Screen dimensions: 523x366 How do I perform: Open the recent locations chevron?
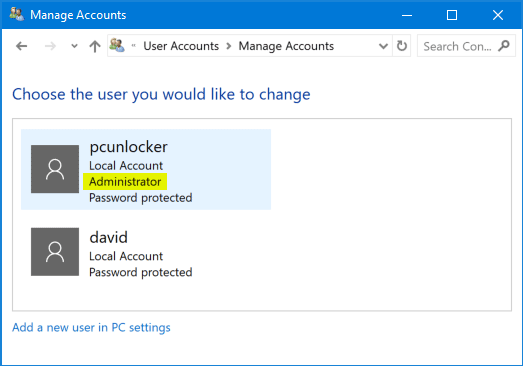pyautogui.click(x=74, y=46)
